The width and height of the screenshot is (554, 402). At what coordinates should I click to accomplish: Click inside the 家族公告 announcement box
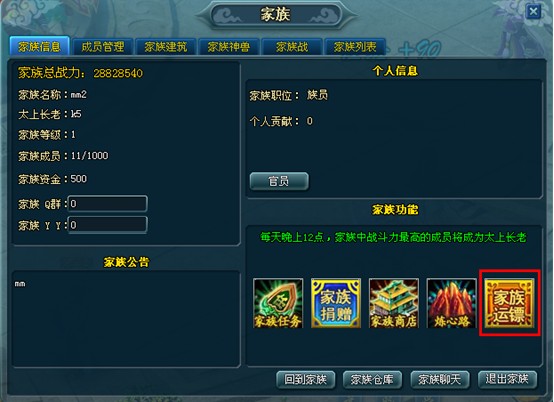(126, 319)
